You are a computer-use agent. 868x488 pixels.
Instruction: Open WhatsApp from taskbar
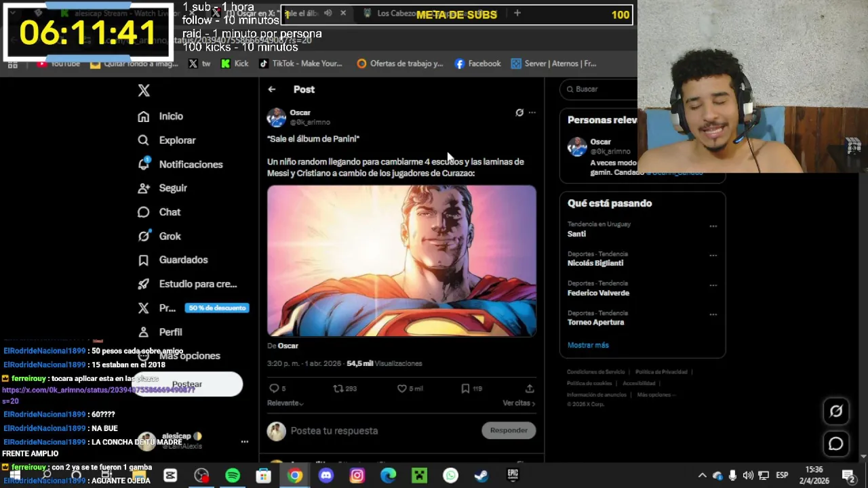click(450, 476)
